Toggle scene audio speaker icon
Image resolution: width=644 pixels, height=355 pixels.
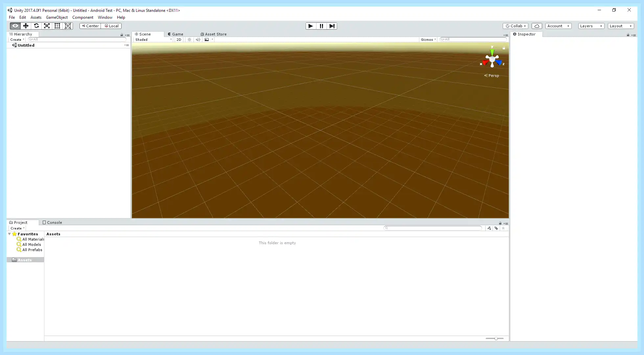coord(198,39)
